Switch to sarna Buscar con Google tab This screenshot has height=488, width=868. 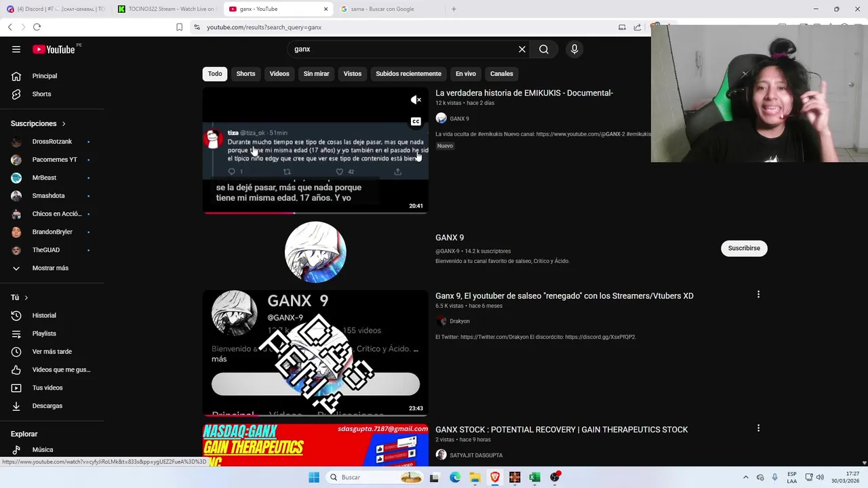point(388,9)
